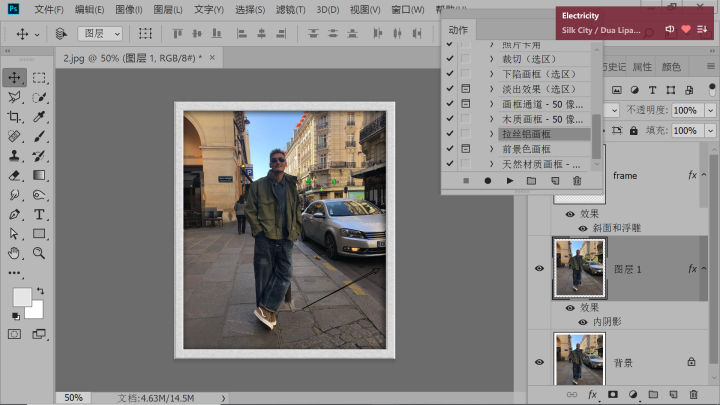Expand the 木质画框 action arrow
The width and height of the screenshot is (720, 405).
pos(491,118)
